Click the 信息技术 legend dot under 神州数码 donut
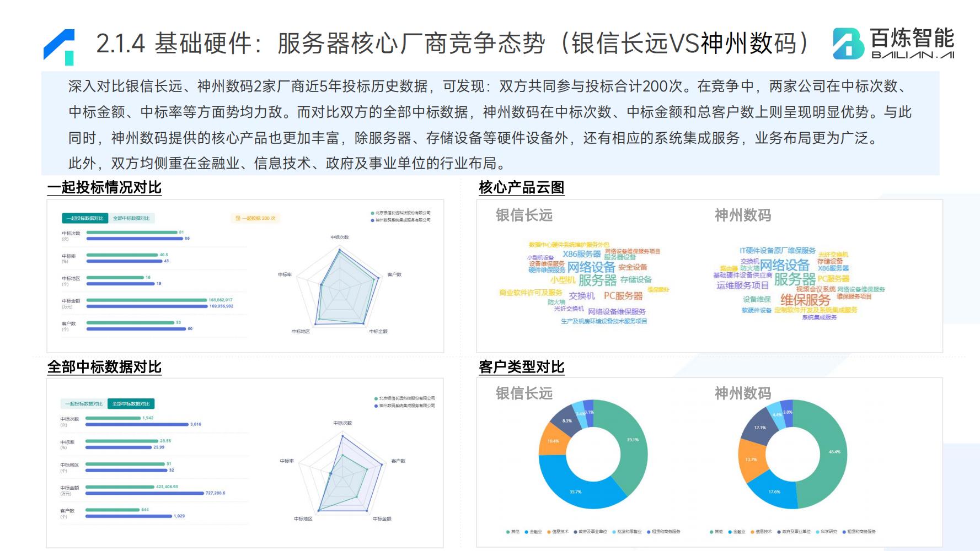980x551 pixels. click(752, 532)
